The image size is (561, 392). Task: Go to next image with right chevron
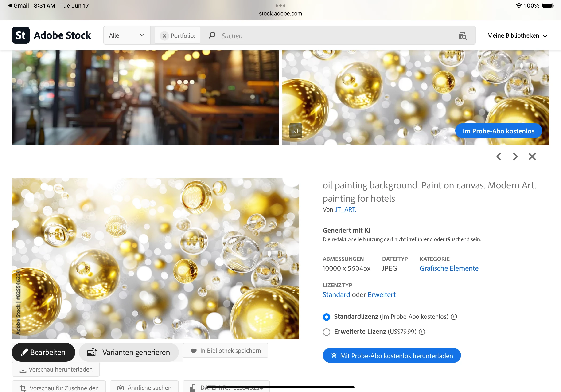515,157
